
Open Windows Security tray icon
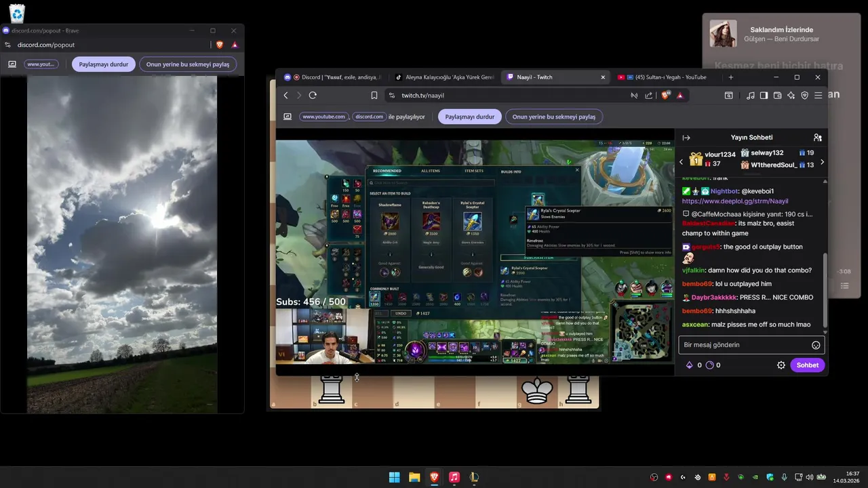(x=770, y=477)
